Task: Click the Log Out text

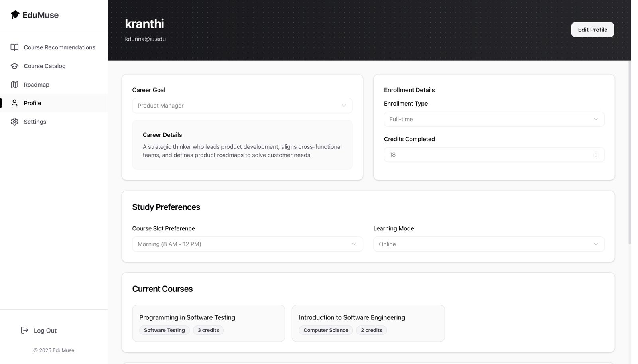Action: coord(45,331)
